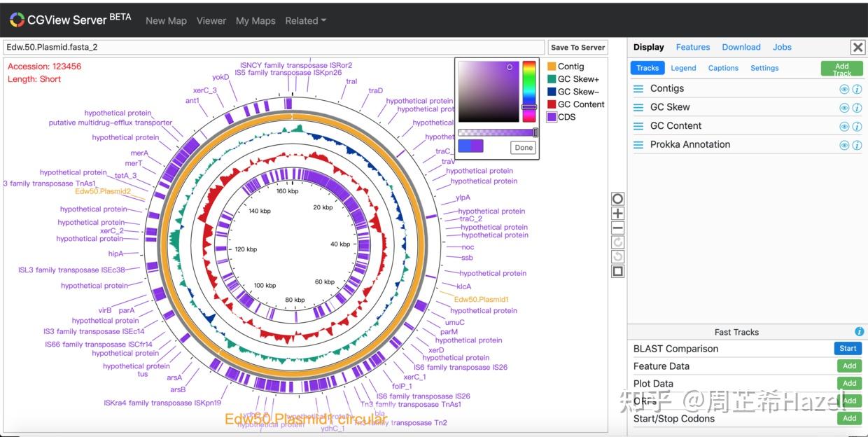Click the 'ISL3 family transposase ISEc38' label

tap(71, 270)
